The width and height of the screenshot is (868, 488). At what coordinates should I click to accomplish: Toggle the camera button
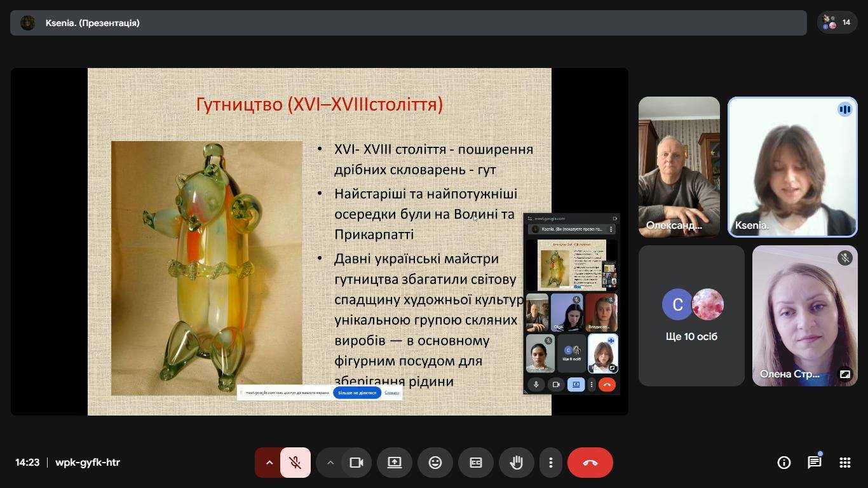coord(356,463)
